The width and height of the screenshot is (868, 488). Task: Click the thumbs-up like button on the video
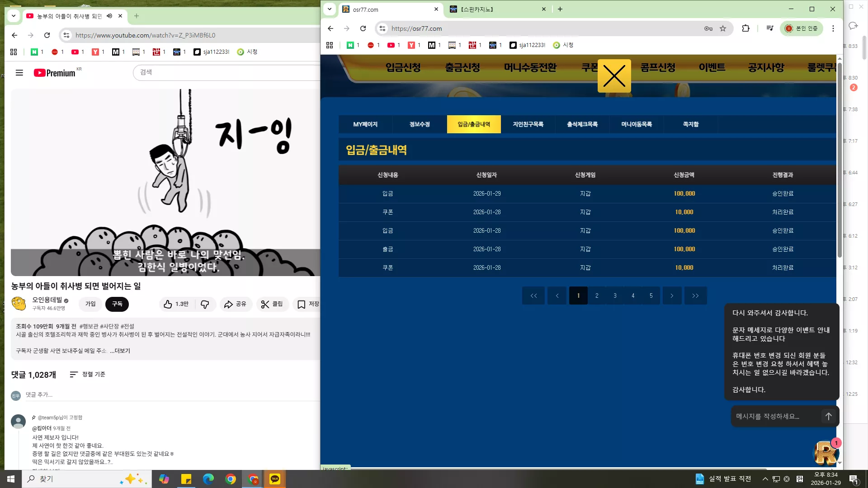click(176, 304)
